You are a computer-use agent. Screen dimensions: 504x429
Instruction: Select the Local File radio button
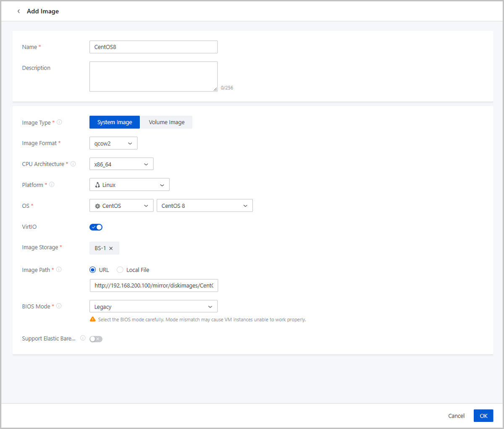pyautogui.click(x=120, y=270)
